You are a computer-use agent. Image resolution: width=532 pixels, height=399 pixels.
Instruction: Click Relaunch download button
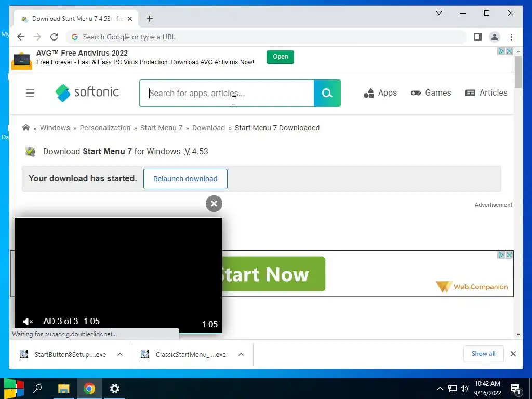tap(185, 179)
